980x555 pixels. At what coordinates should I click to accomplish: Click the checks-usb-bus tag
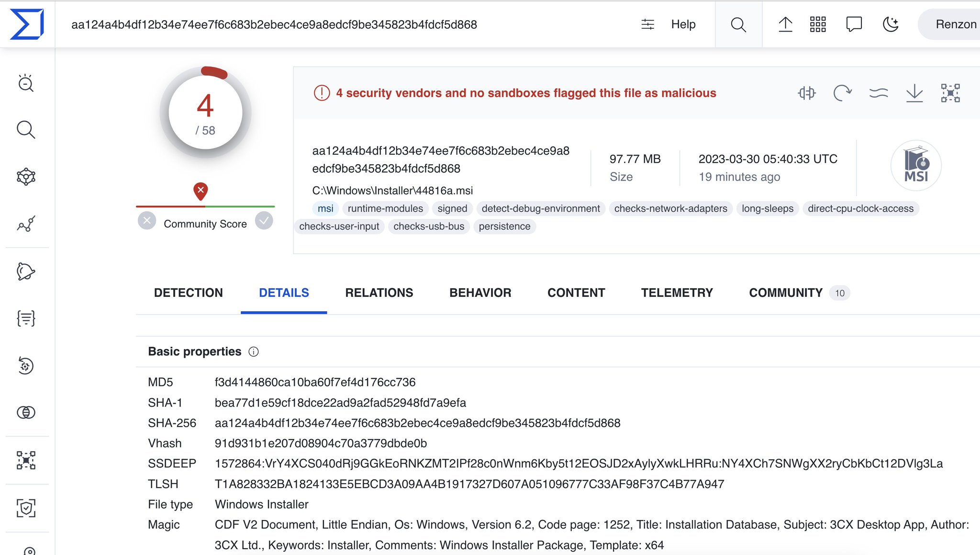(429, 226)
